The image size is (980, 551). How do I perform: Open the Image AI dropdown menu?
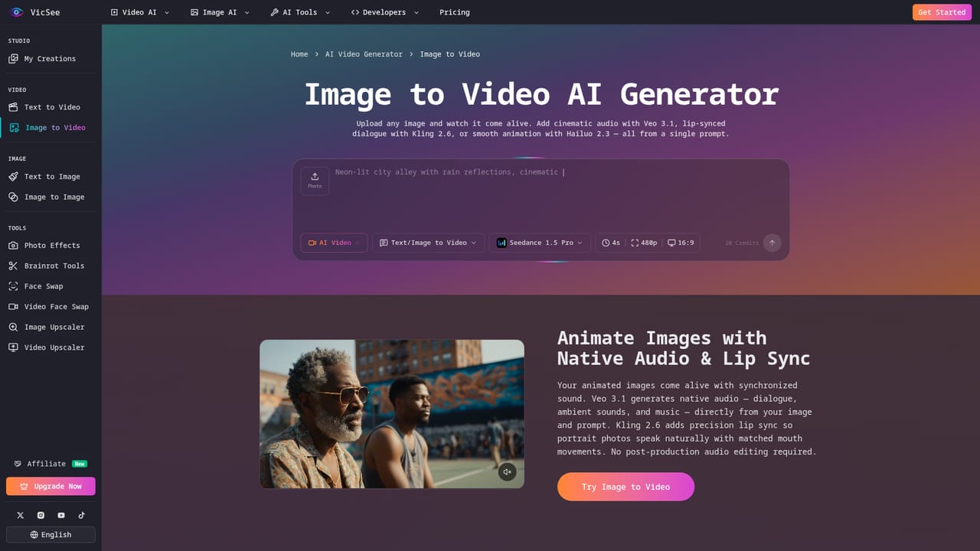(x=219, y=12)
